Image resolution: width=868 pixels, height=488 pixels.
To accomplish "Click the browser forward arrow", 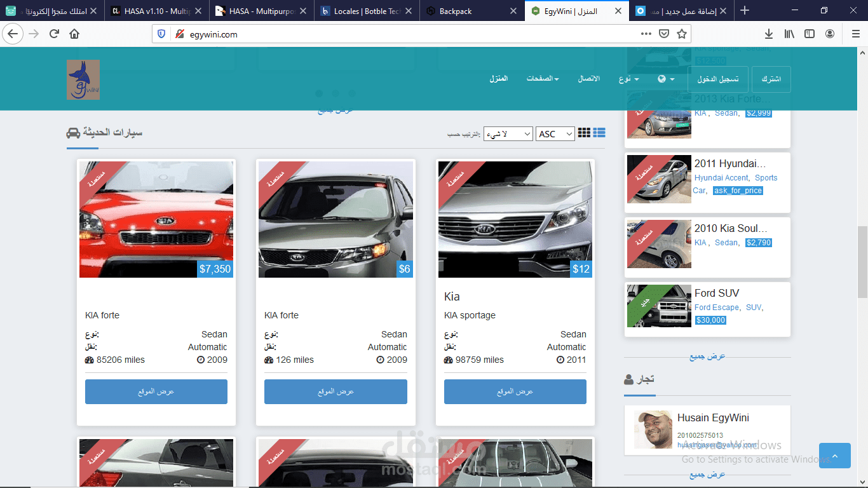I will [x=34, y=34].
